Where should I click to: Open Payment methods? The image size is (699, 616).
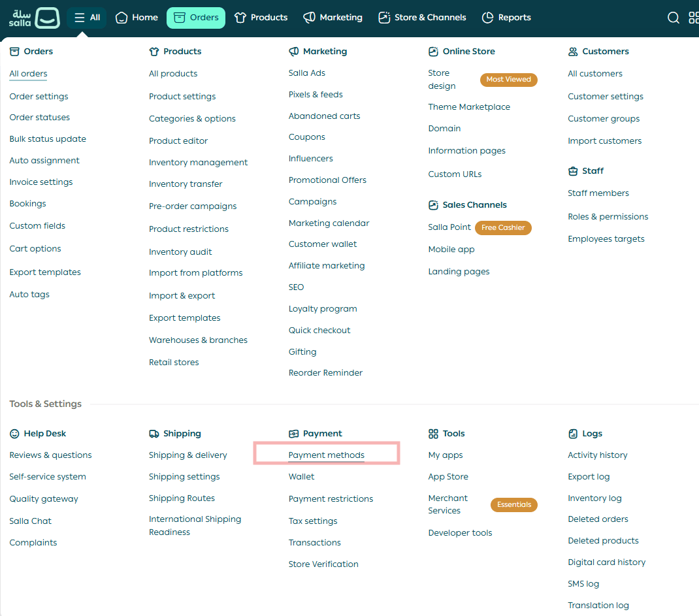click(x=327, y=455)
